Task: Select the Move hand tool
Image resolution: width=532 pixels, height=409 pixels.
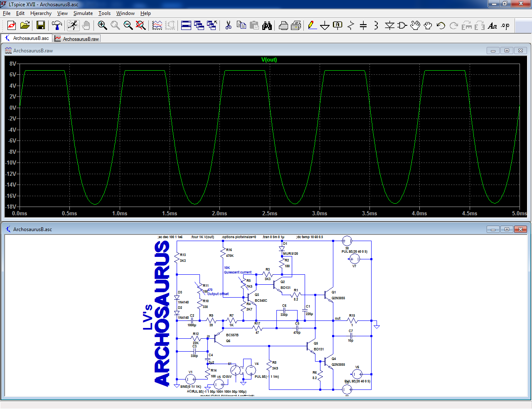Action: 415,25
